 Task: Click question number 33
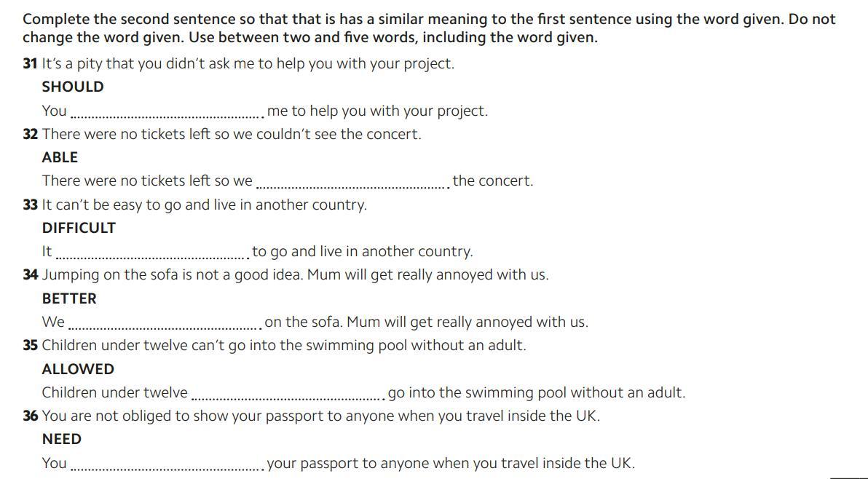tap(30, 205)
